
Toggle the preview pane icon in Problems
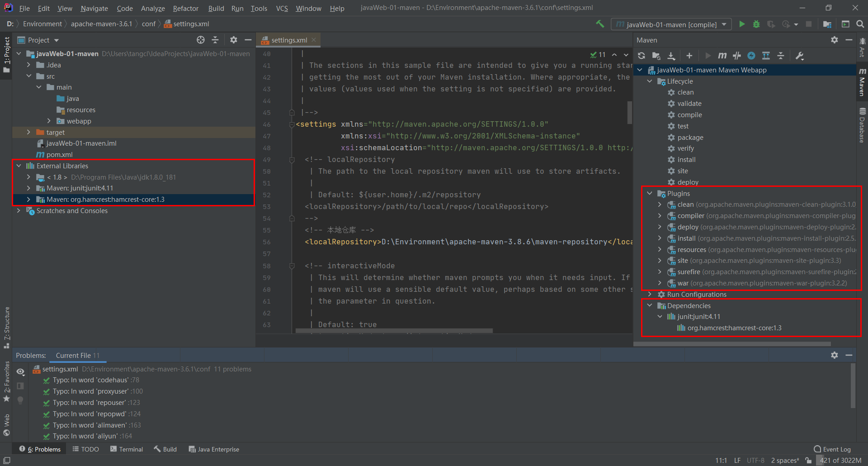pos(20,386)
